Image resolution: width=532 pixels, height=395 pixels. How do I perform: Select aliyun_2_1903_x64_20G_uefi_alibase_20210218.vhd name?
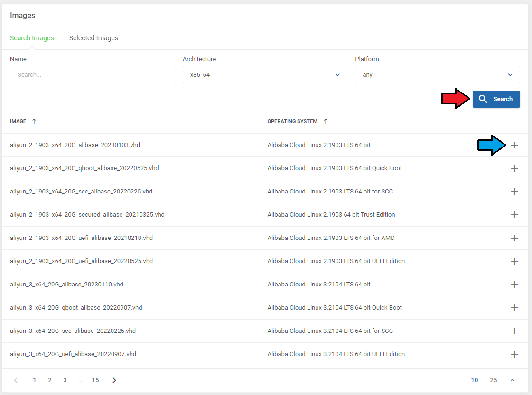coord(82,238)
